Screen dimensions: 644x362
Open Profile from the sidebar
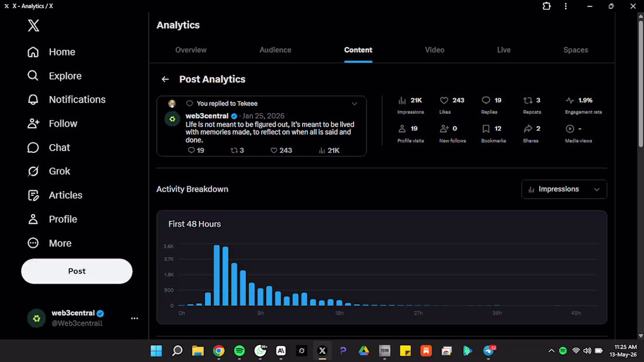tap(52, 219)
